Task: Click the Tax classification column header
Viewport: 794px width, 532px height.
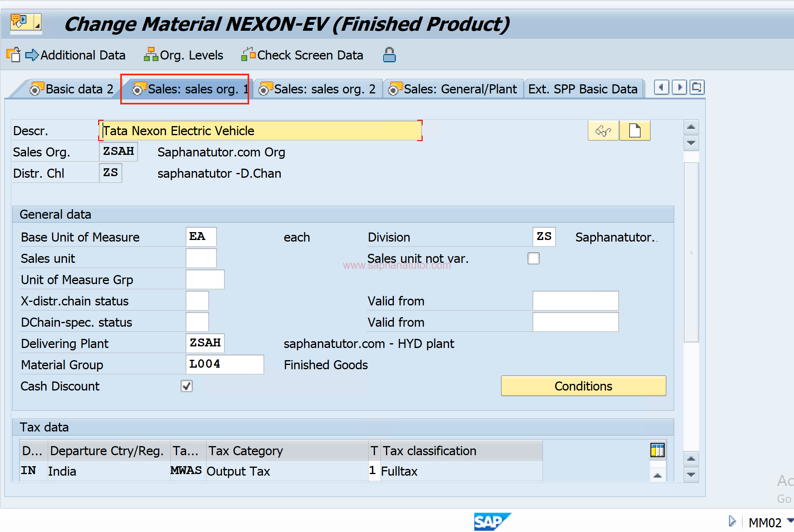Action: [x=461, y=450]
